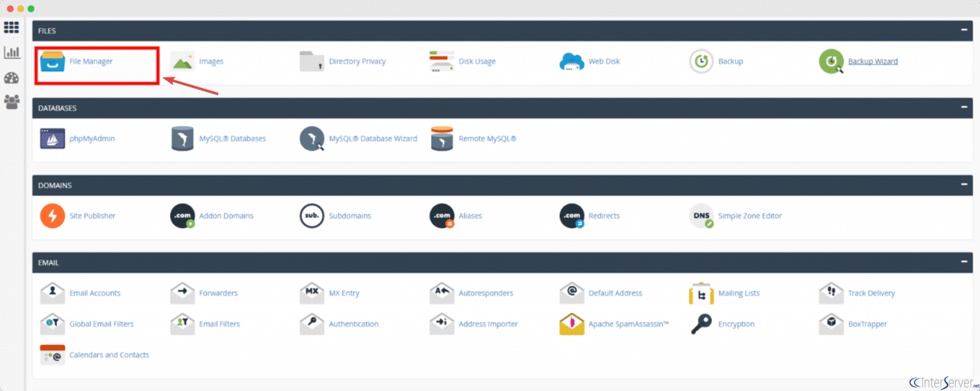This screenshot has height=391, width=980.
Task: Click the Email section header bar
Action: (502, 263)
